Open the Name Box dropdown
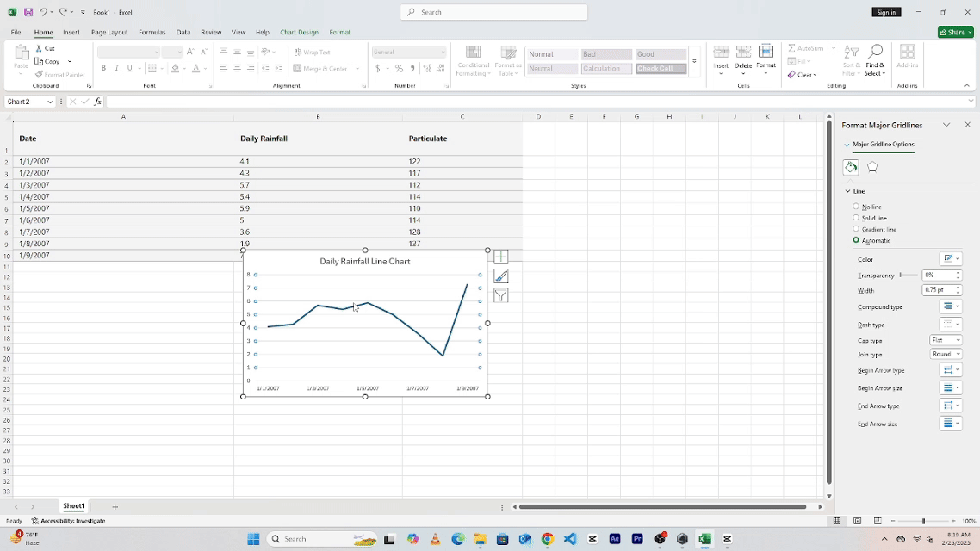Image resolution: width=980 pixels, height=551 pixels. click(x=50, y=102)
